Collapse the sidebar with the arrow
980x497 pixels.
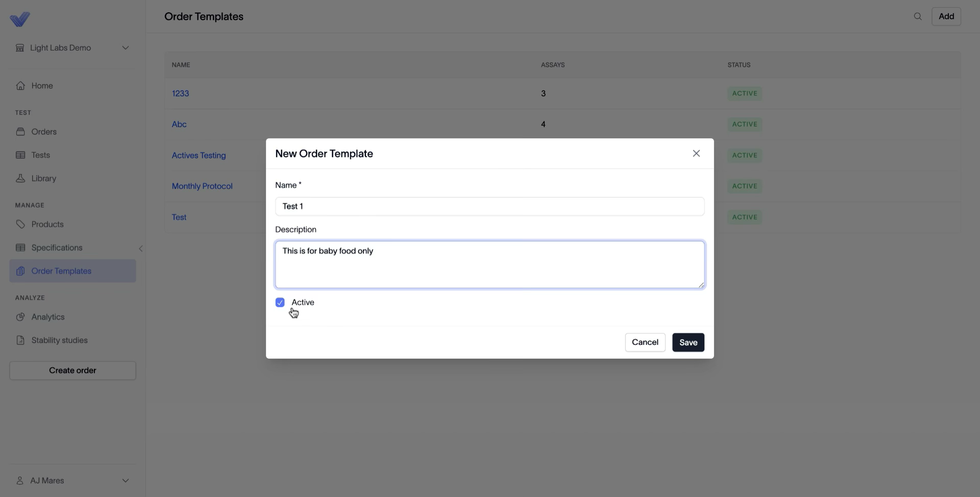[x=141, y=249]
